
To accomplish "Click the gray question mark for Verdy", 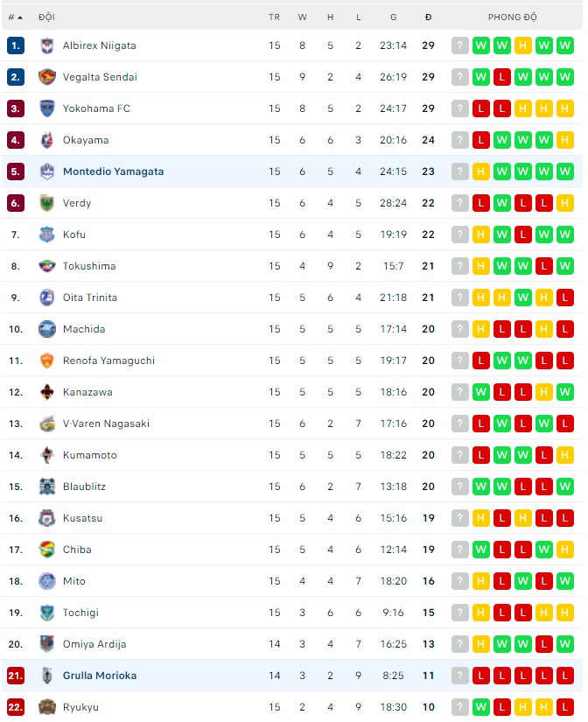I will click(460, 203).
